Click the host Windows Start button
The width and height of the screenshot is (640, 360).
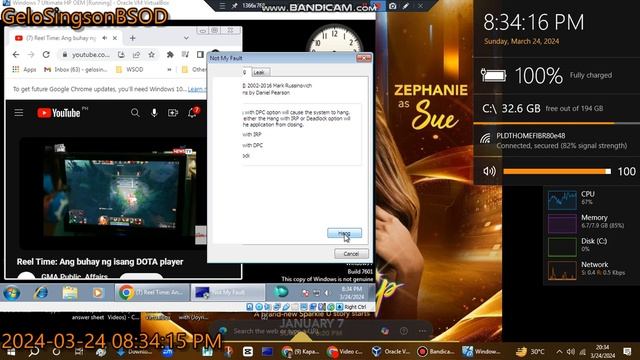click(11, 351)
